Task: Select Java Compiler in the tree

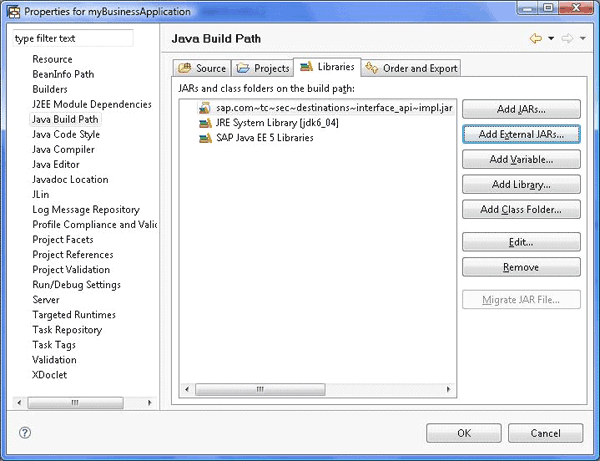Action: click(x=63, y=149)
